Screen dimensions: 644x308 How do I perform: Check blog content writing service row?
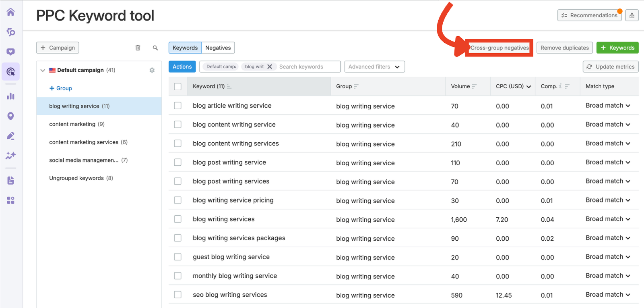178,125
